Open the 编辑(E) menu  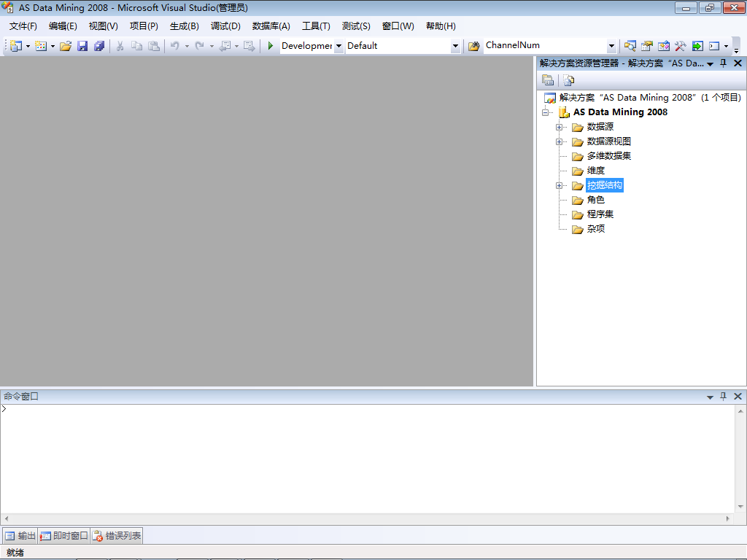[x=63, y=26]
